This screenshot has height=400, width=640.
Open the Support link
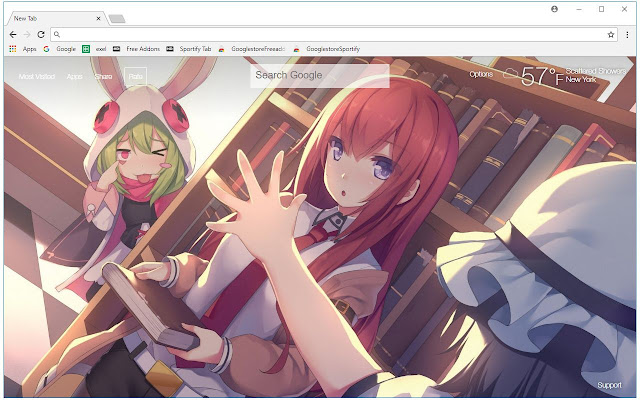point(609,385)
